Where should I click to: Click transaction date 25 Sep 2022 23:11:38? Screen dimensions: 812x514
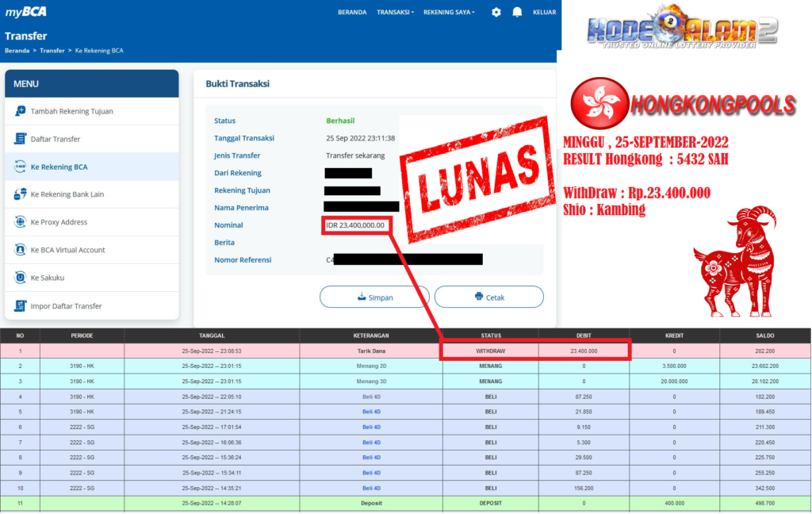pyautogui.click(x=361, y=138)
